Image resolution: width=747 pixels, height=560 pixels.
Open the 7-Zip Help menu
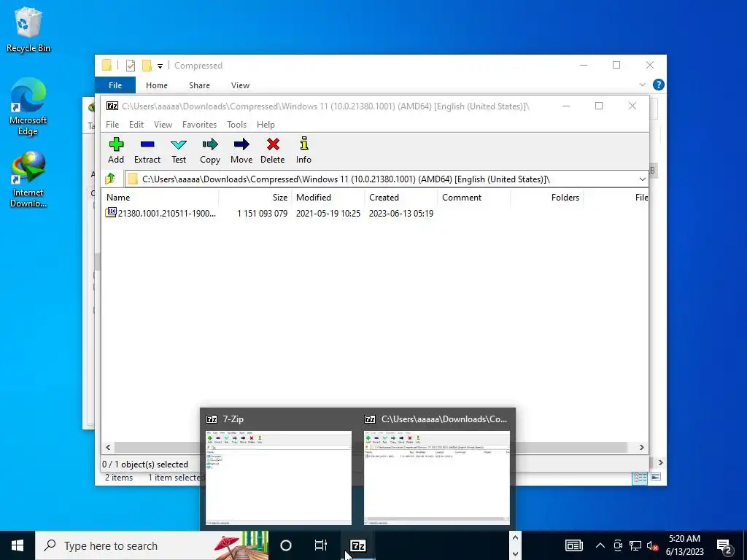pyautogui.click(x=266, y=124)
